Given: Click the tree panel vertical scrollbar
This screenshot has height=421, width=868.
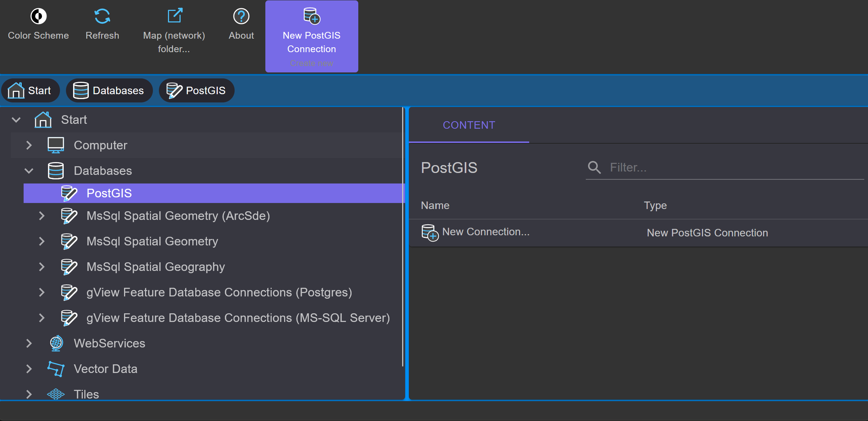Looking at the screenshot, I should pyautogui.click(x=403, y=236).
